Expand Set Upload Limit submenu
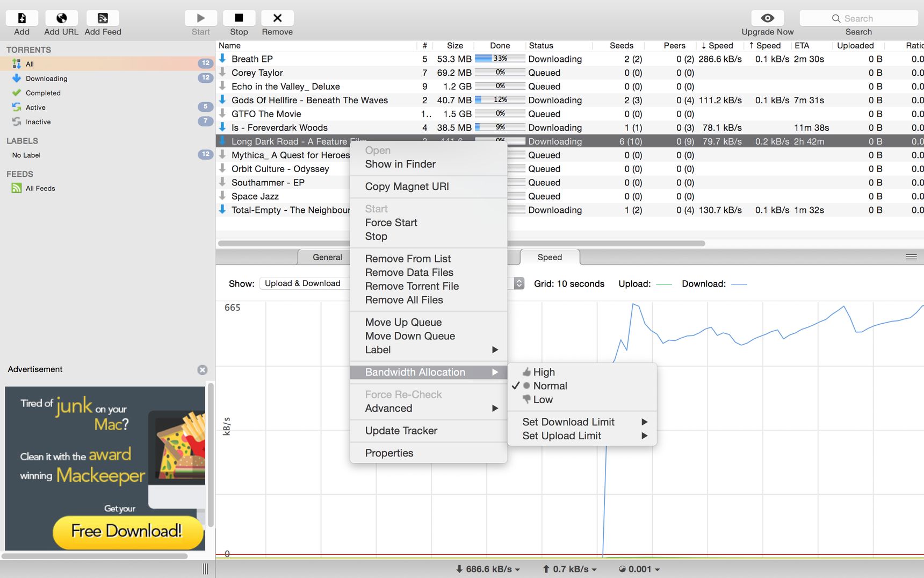The width and height of the screenshot is (924, 578). (582, 436)
